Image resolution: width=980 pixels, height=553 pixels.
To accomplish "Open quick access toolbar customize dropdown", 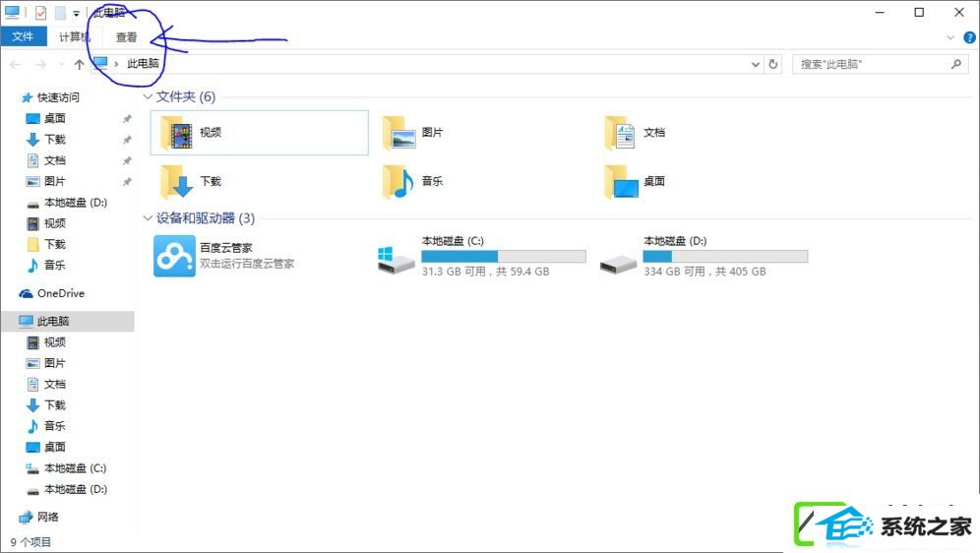I will point(76,13).
